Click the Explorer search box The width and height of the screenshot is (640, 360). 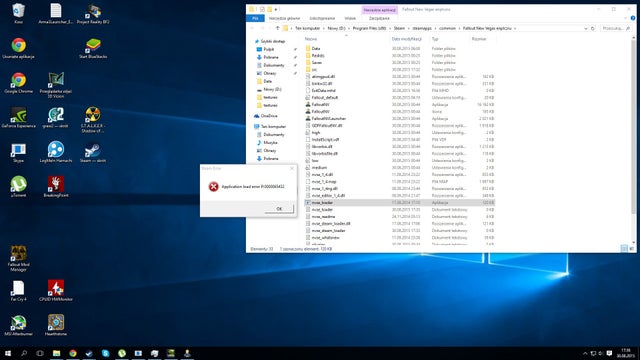616,28
